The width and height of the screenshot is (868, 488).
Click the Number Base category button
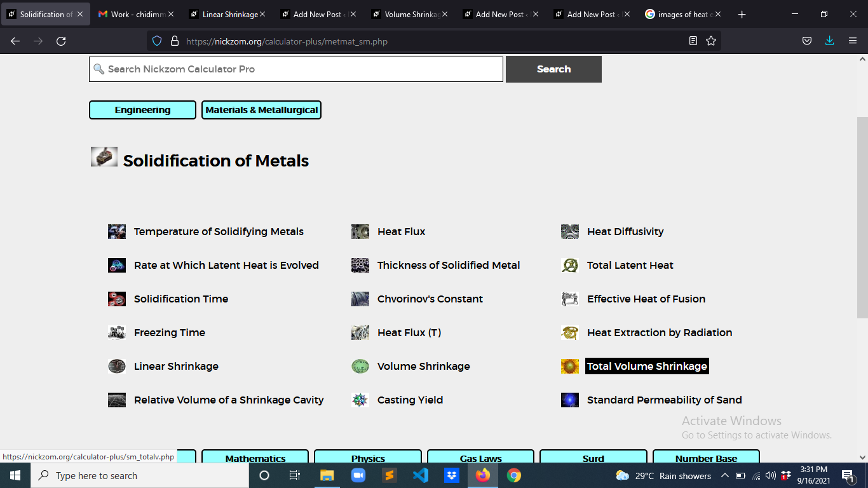pos(706,457)
